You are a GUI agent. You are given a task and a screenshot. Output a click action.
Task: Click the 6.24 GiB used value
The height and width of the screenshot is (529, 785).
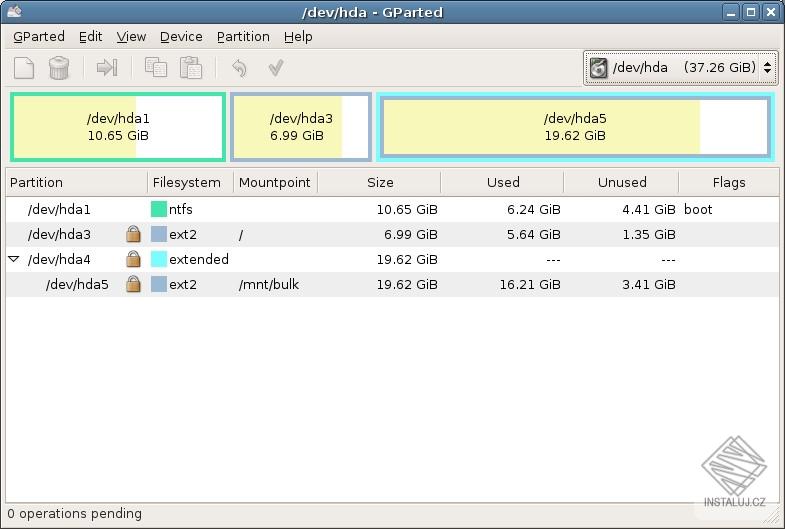click(x=534, y=209)
